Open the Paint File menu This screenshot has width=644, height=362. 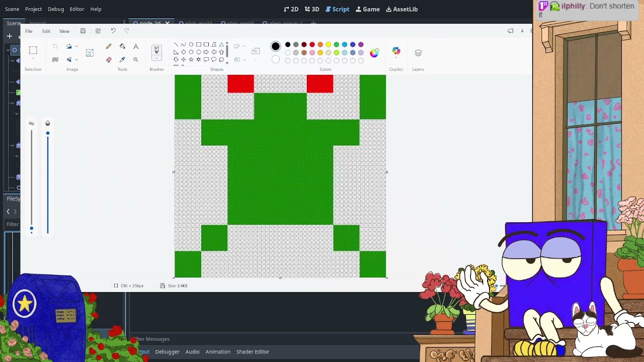coord(29,31)
